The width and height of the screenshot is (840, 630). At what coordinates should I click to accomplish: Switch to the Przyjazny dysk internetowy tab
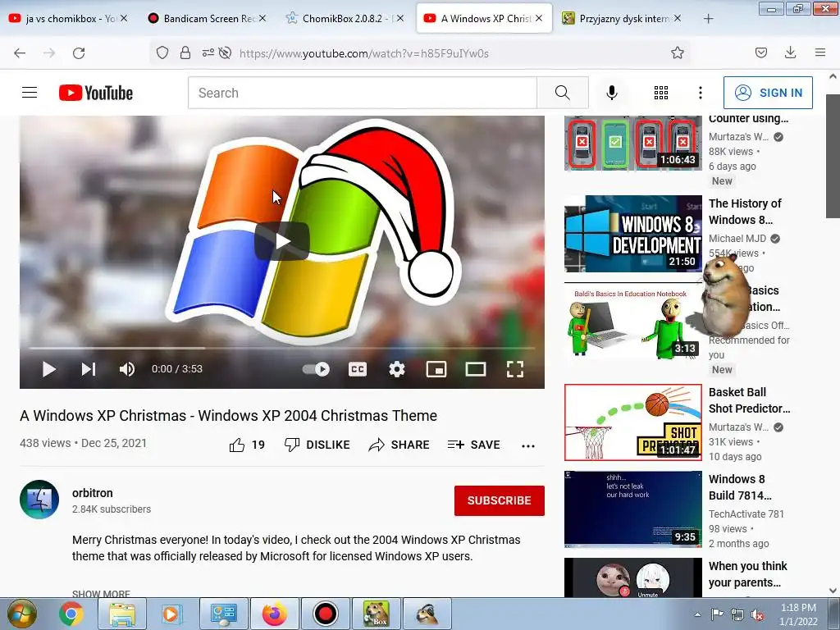[x=623, y=18]
